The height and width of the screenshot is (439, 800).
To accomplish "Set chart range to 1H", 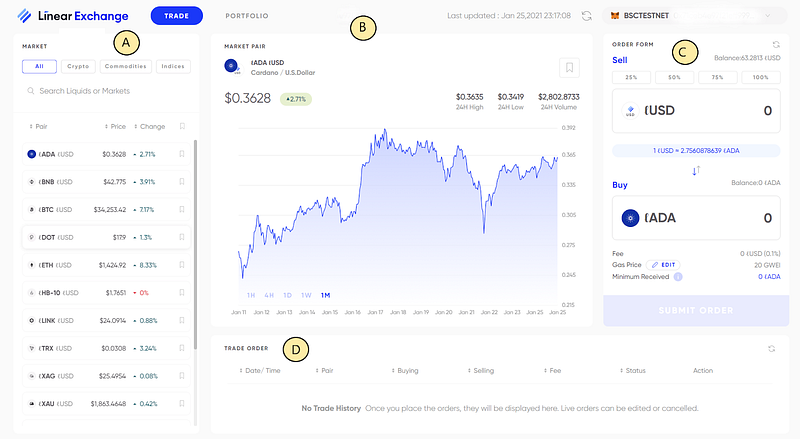I will (x=251, y=295).
